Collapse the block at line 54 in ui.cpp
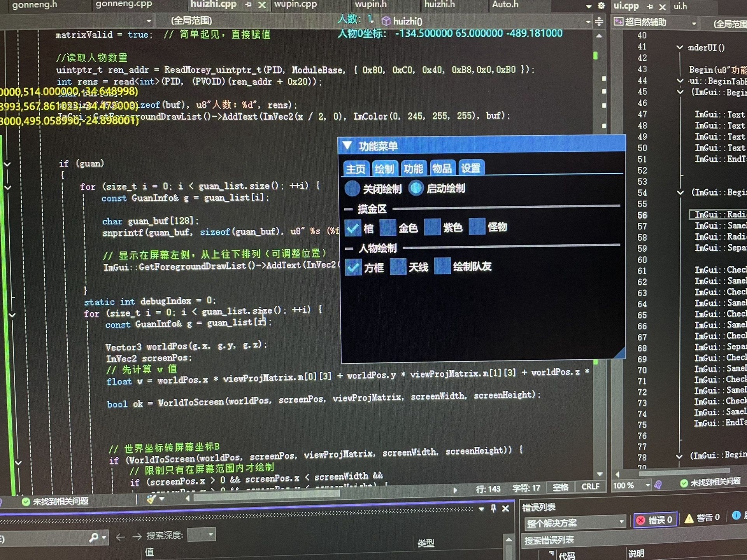The width and height of the screenshot is (747, 560). 680,192
